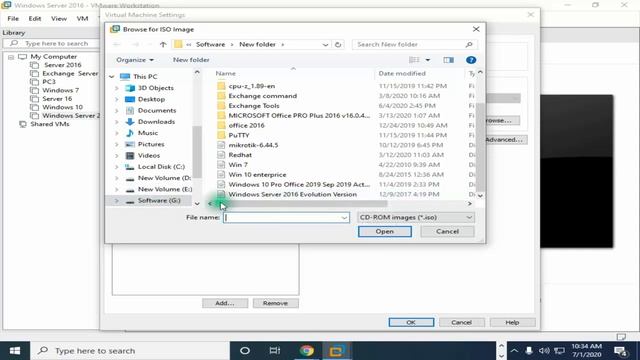This screenshot has width=640, height=360.
Task: Open the Organize dropdown menu
Action: [135, 60]
